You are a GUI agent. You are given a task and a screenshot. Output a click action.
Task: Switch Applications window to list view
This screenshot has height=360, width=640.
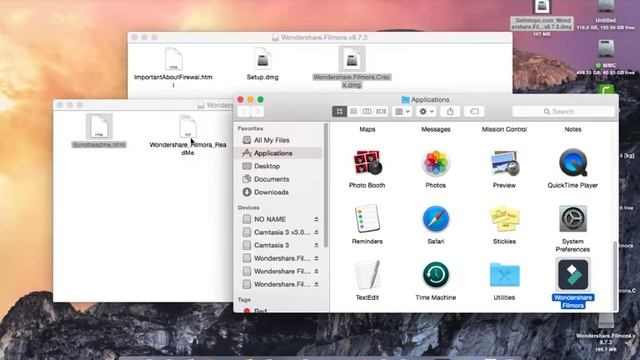point(353,111)
